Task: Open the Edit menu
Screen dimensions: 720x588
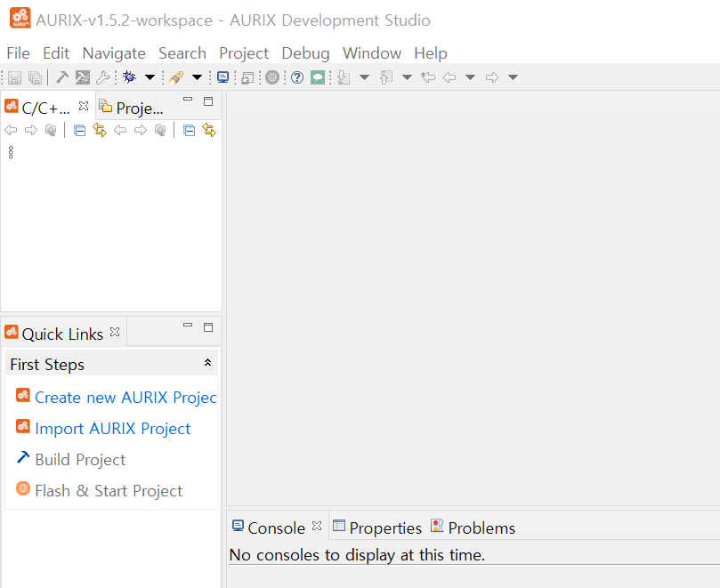Action: click(56, 53)
